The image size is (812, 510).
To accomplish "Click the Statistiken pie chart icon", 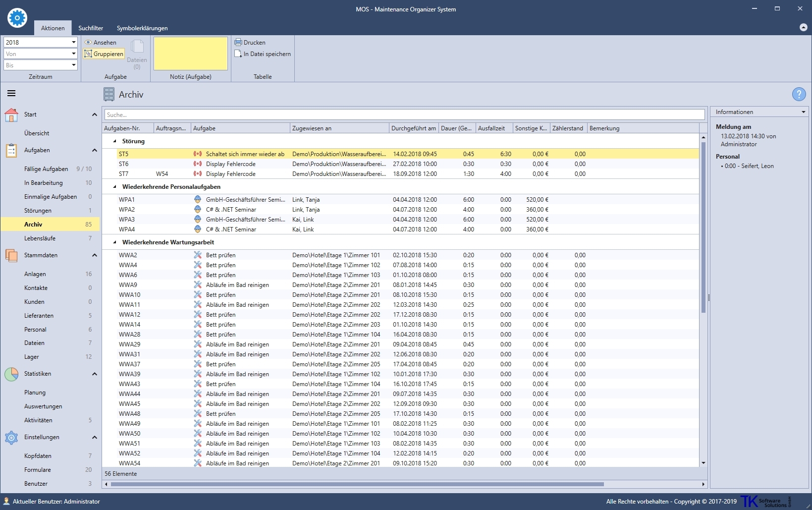I will point(11,374).
